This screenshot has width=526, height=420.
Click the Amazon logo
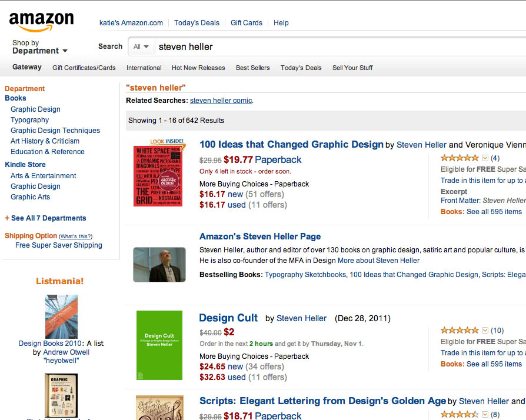pyautogui.click(x=41, y=22)
